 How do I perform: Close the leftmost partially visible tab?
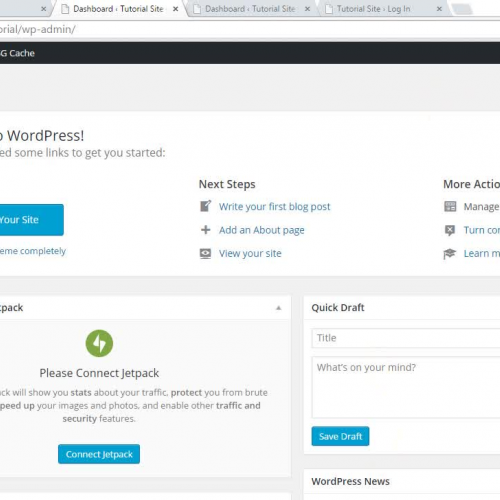43,9
